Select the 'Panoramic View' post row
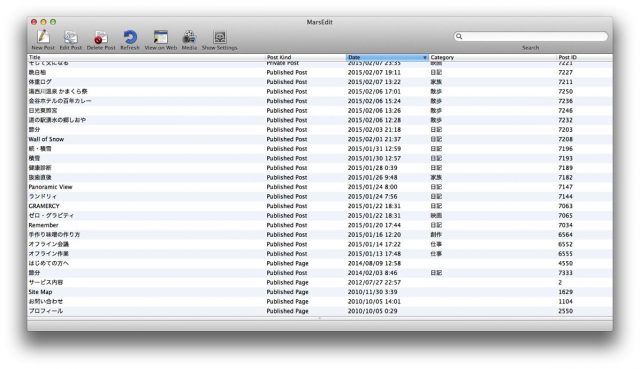 (320, 187)
